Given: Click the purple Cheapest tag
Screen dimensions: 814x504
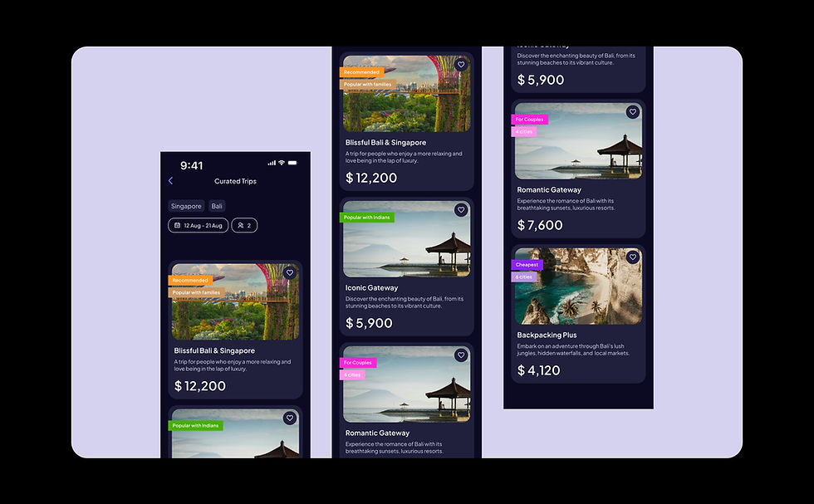Looking at the screenshot, I should [527, 265].
